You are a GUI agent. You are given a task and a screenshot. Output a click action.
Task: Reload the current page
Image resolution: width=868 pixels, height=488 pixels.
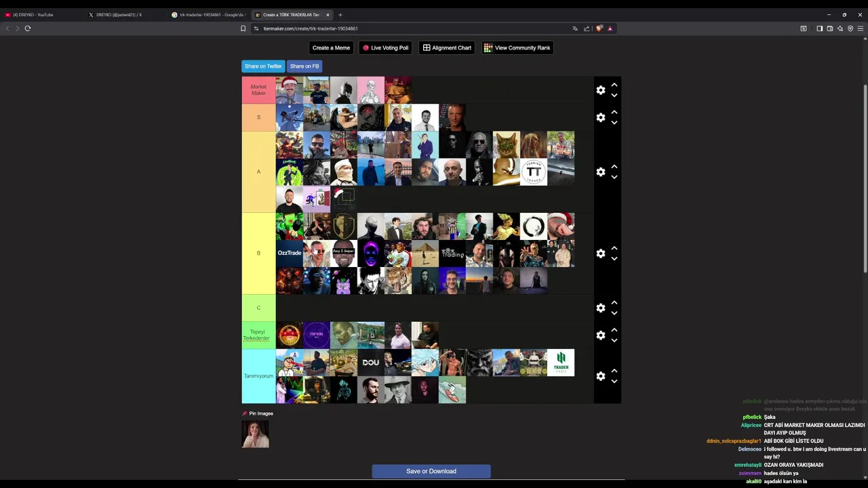click(28, 28)
